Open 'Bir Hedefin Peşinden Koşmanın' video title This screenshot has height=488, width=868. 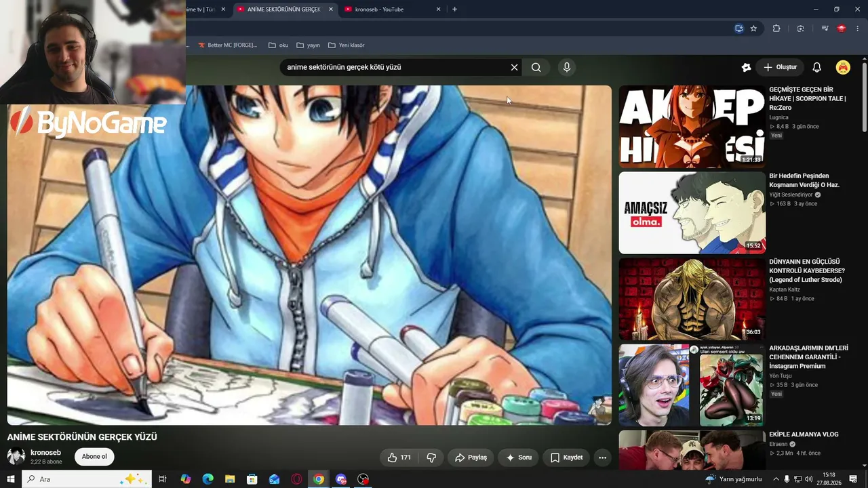[804, 180]
